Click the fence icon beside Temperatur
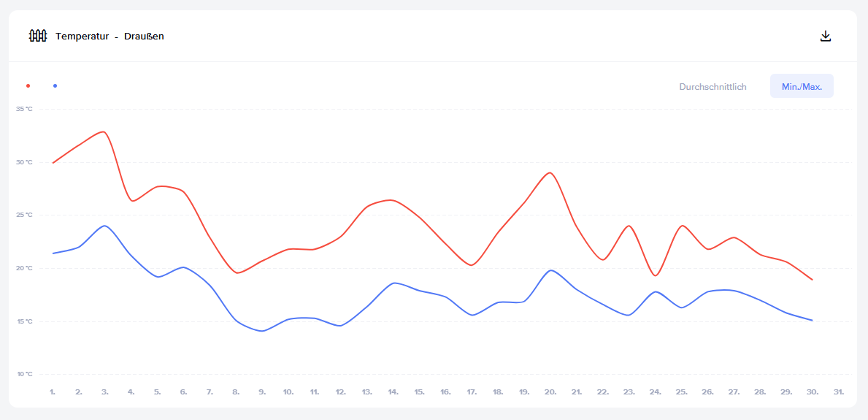This screenshot has width=868, height=420. point(38,36)
